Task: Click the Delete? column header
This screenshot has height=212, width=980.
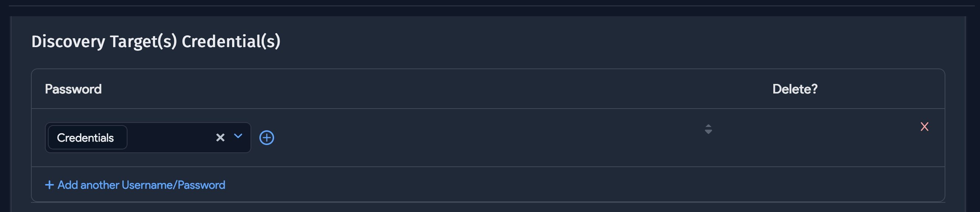Action: coord(795,89)
